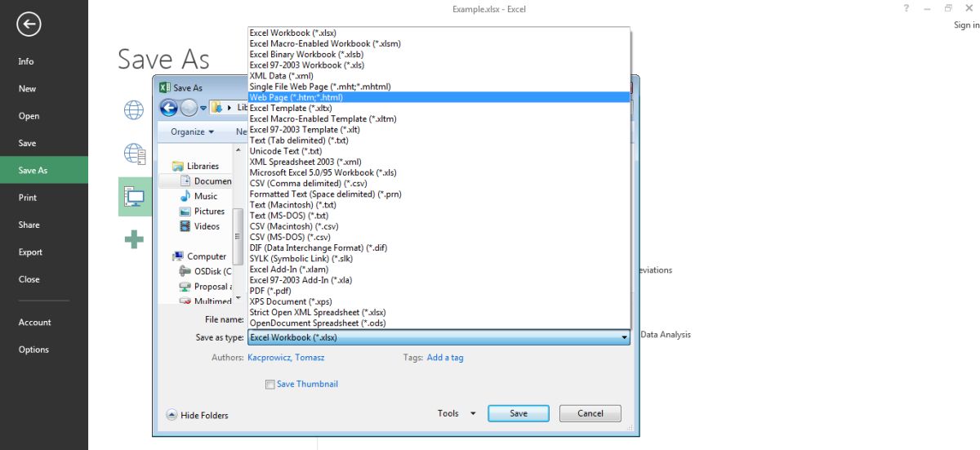Select the Computer monitor icon in places

133,196
